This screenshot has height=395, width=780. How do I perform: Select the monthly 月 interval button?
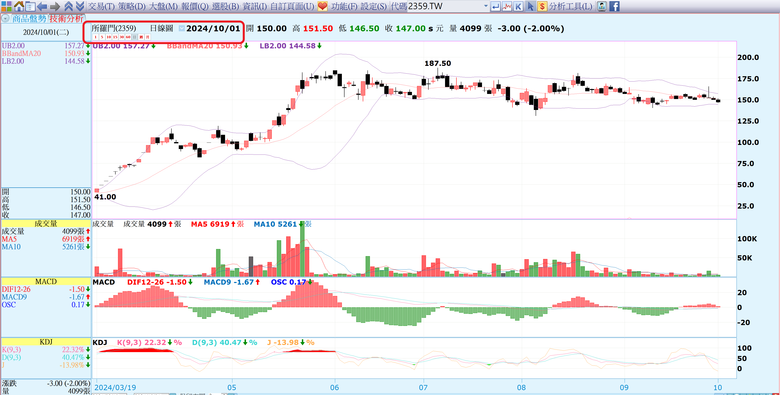148,37
